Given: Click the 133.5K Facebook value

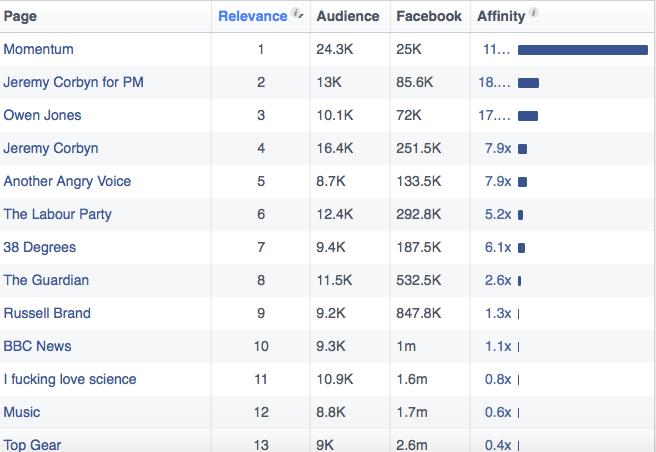Looking at the screenshot, I should (419, 181).
